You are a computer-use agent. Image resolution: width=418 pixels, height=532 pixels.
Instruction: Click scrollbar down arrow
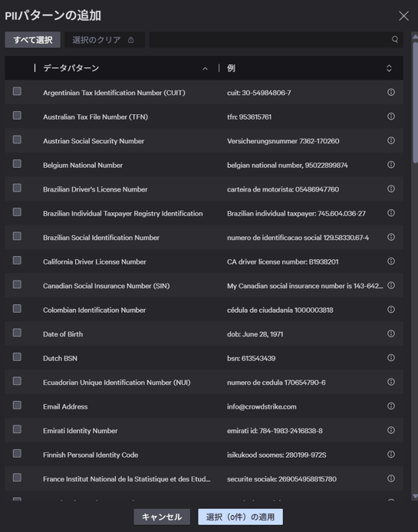[x=415, y=497]
